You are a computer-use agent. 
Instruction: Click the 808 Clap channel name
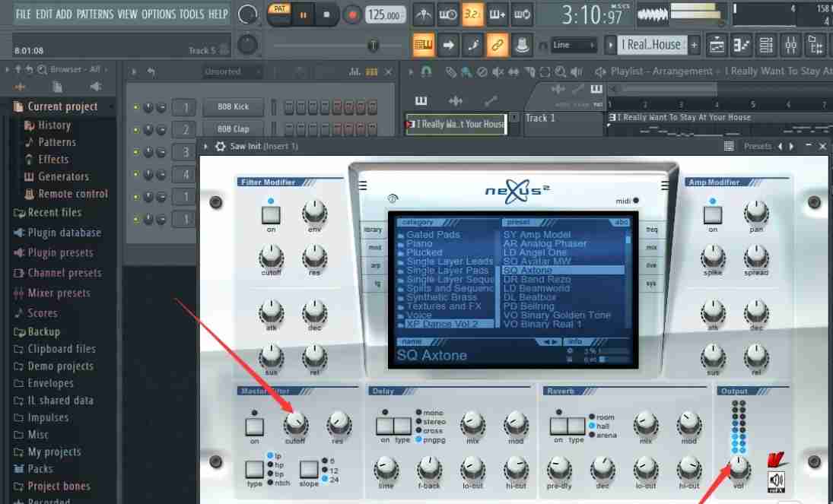pyautogui.click(x=233, y=128)
